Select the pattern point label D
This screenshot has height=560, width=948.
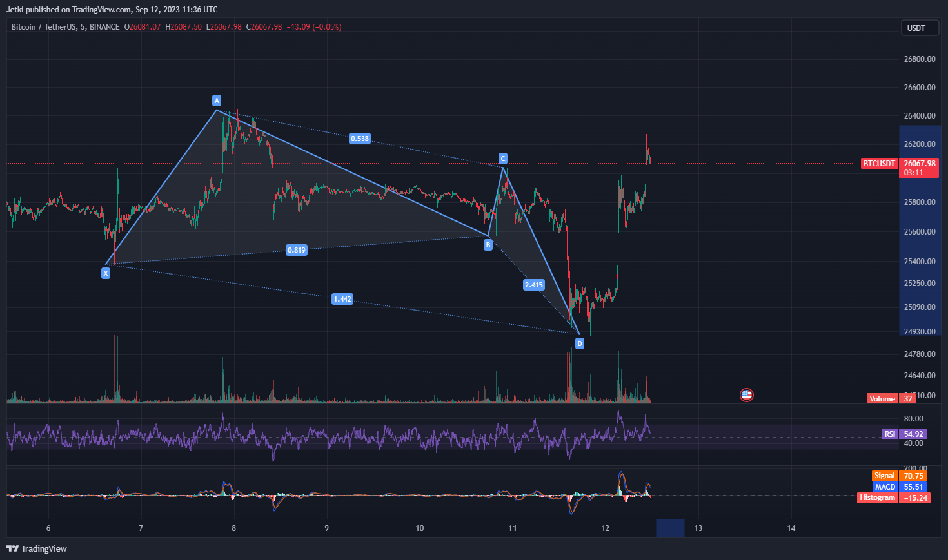[580, 343]
